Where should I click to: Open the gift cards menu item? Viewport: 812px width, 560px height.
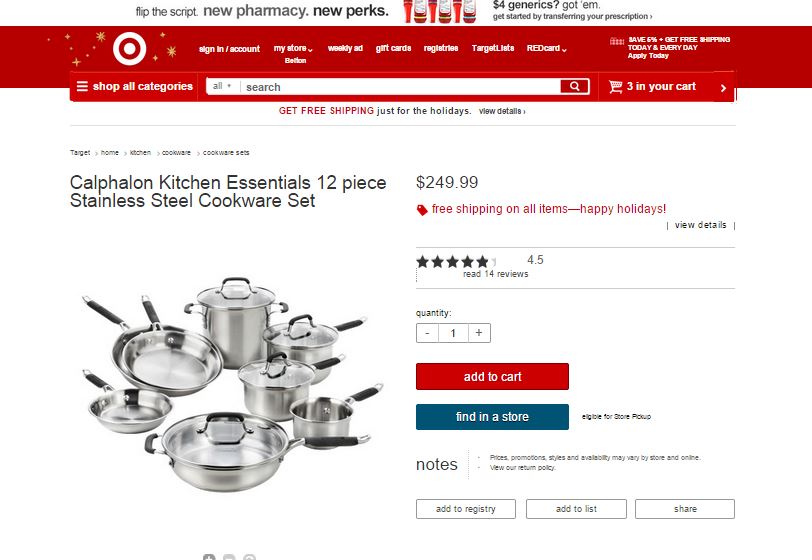(393, 48)
